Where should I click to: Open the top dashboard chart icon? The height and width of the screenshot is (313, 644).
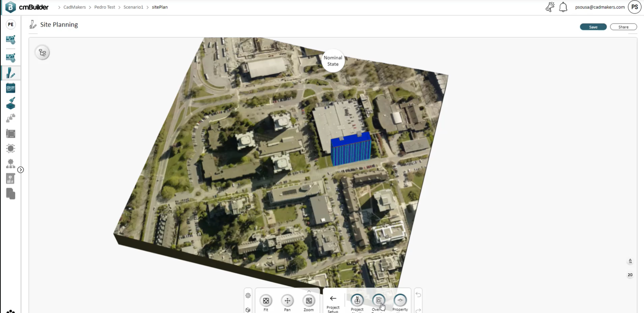coord(11,39)
